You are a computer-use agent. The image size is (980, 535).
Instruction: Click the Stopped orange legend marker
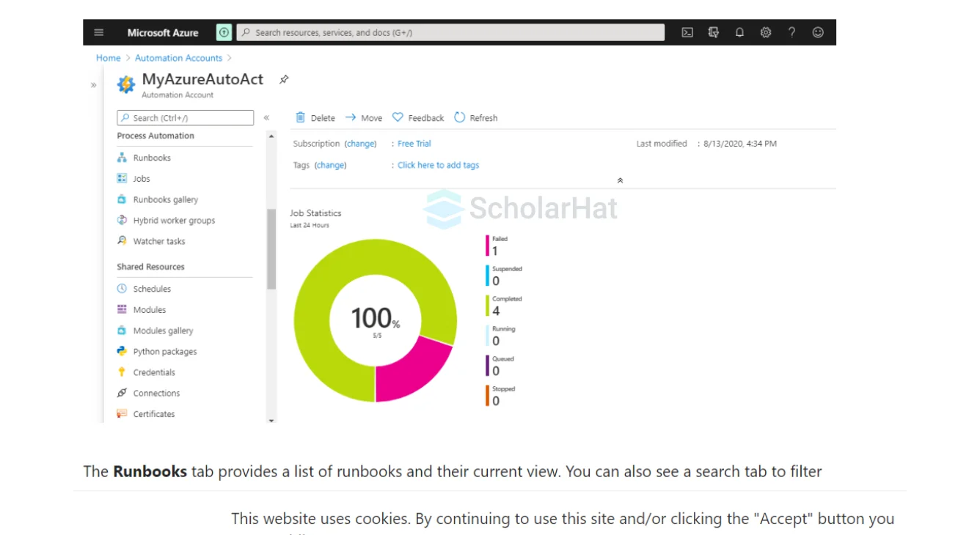pos(487,396)
